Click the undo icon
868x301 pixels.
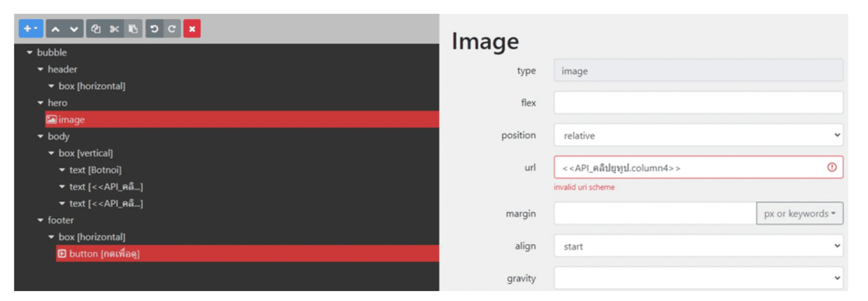point(154,29)
